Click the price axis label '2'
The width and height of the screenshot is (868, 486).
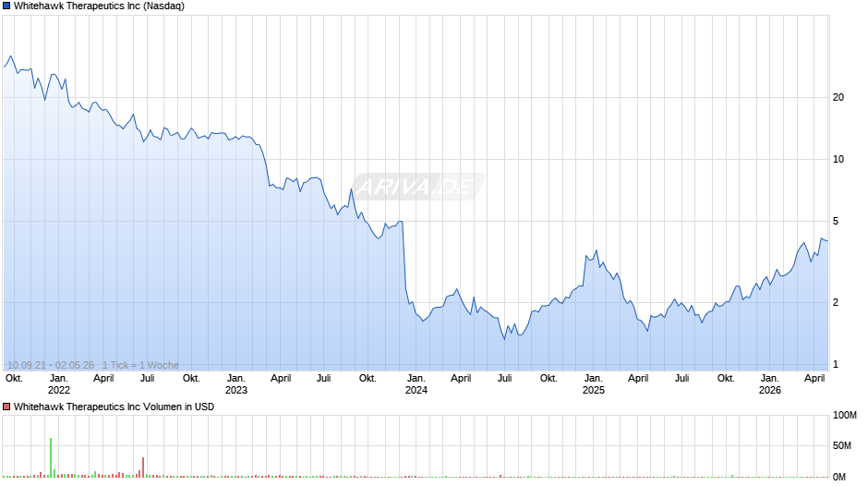836,302
